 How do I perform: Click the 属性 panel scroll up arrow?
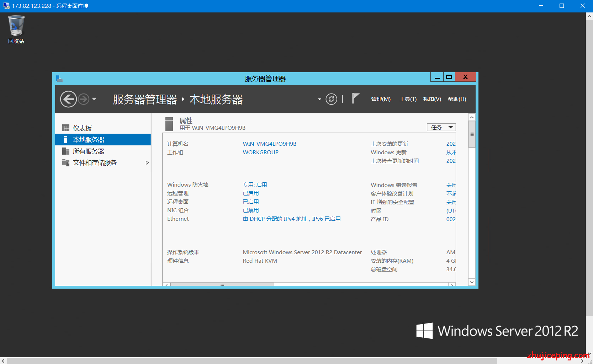point(472,117)
